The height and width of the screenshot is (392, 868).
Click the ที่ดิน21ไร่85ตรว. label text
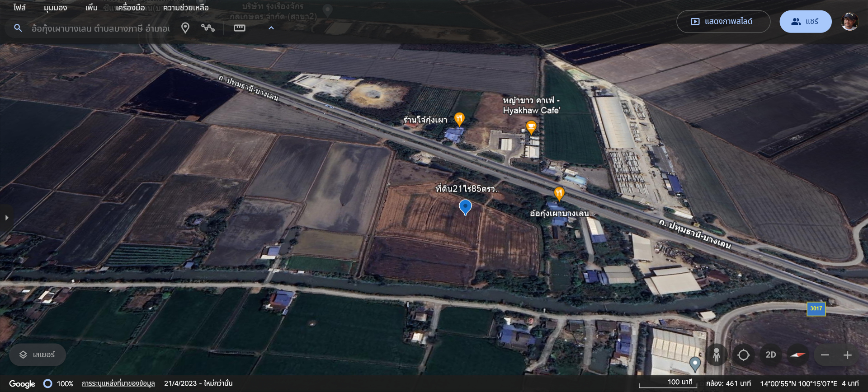[466, 189]
